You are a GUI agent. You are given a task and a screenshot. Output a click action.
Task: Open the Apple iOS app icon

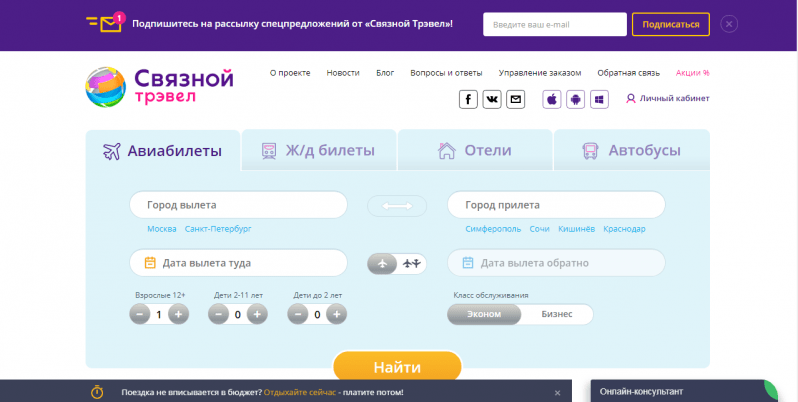552,99
